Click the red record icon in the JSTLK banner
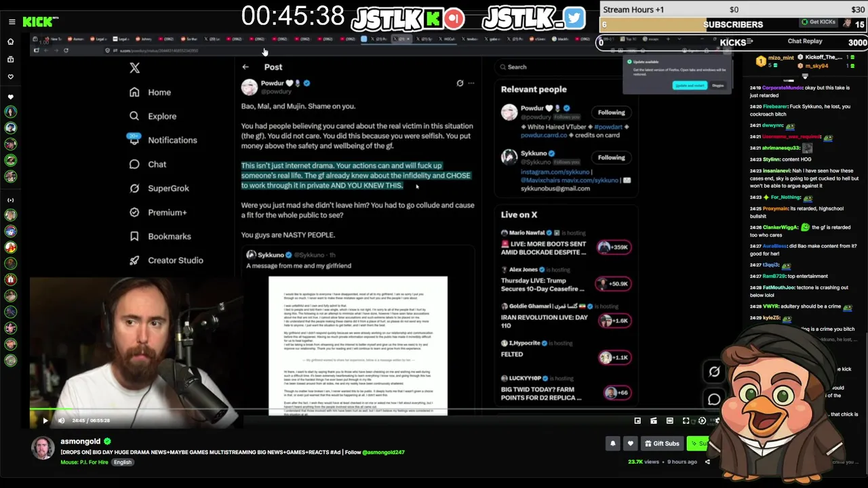 [x=455, y=18]
